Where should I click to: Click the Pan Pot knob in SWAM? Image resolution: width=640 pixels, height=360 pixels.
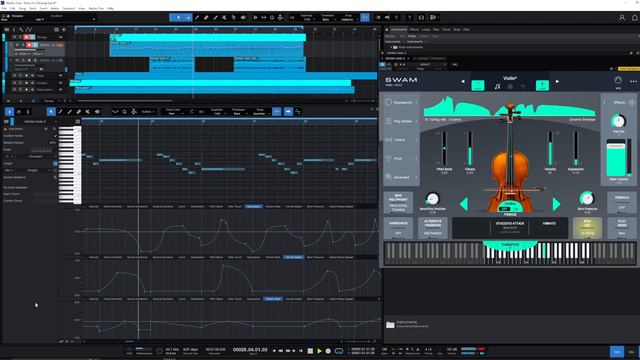(x=618, y=121)
